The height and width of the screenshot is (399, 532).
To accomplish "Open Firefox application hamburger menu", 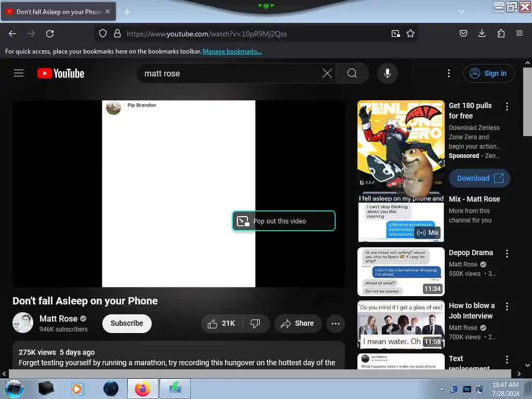I will pos(520,33).
